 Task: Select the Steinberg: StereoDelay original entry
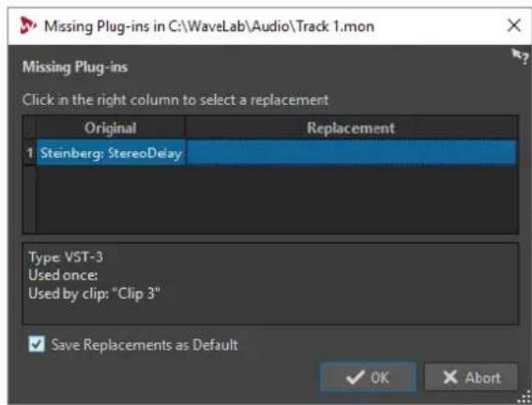click(111, 153)
